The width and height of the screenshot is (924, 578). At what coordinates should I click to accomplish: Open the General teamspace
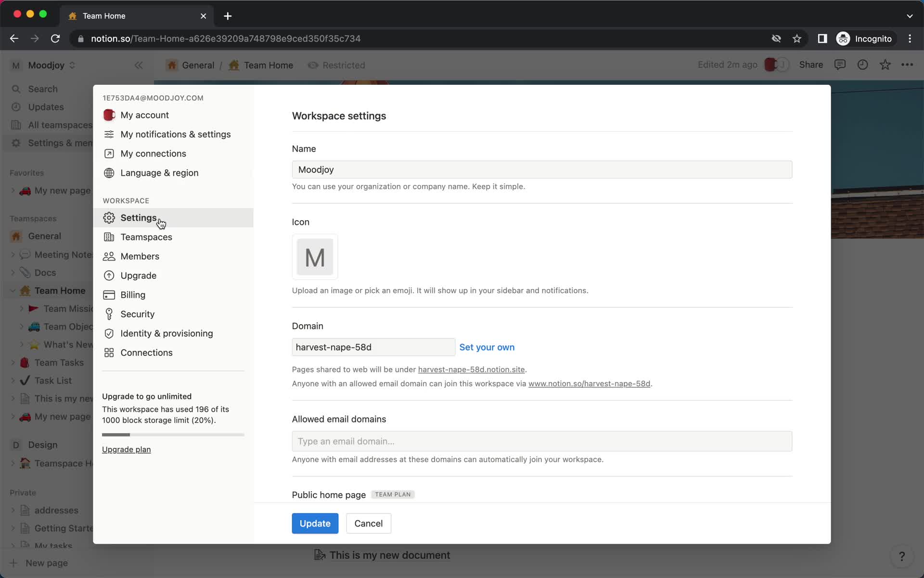point(44,236)
